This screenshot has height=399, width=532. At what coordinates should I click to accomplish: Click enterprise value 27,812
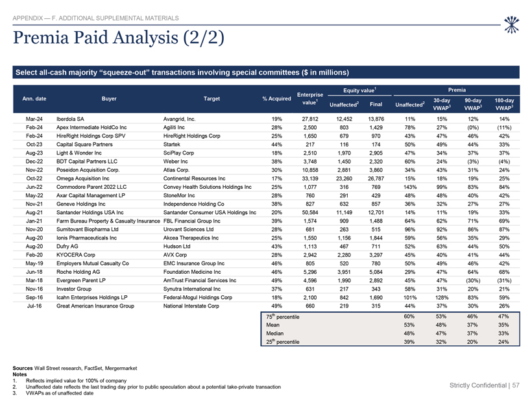pyautogui.click(x=310, y=119)
